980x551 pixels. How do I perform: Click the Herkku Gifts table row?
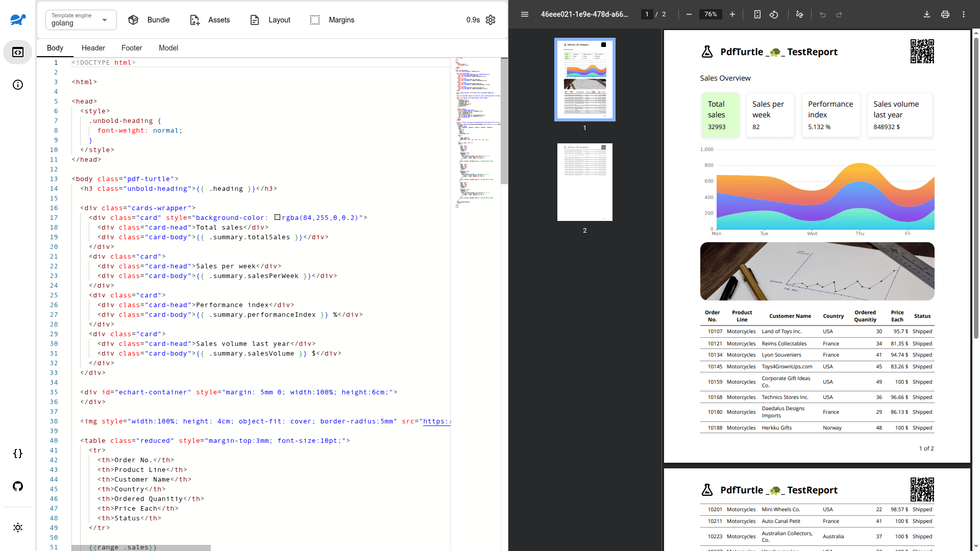coord(817,428)
